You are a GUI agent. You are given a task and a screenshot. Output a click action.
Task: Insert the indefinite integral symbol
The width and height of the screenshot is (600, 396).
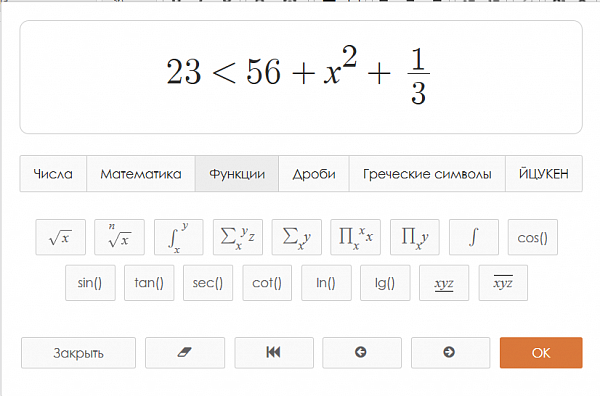point(474,237)
